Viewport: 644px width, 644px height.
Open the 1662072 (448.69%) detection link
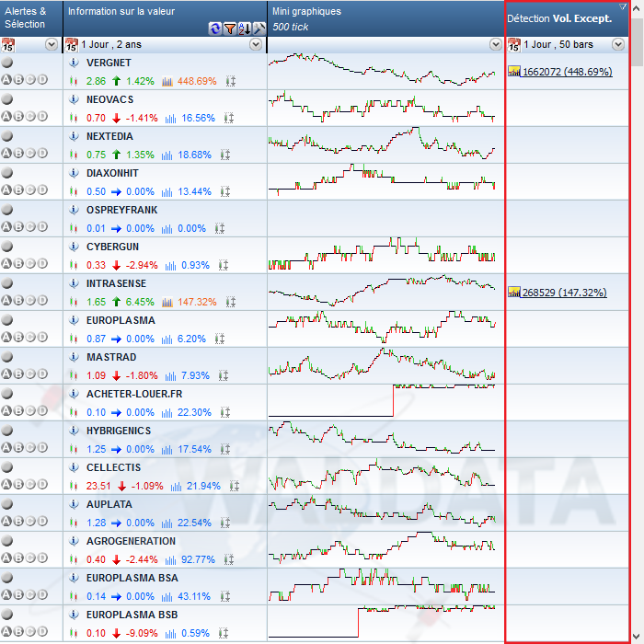568,72
